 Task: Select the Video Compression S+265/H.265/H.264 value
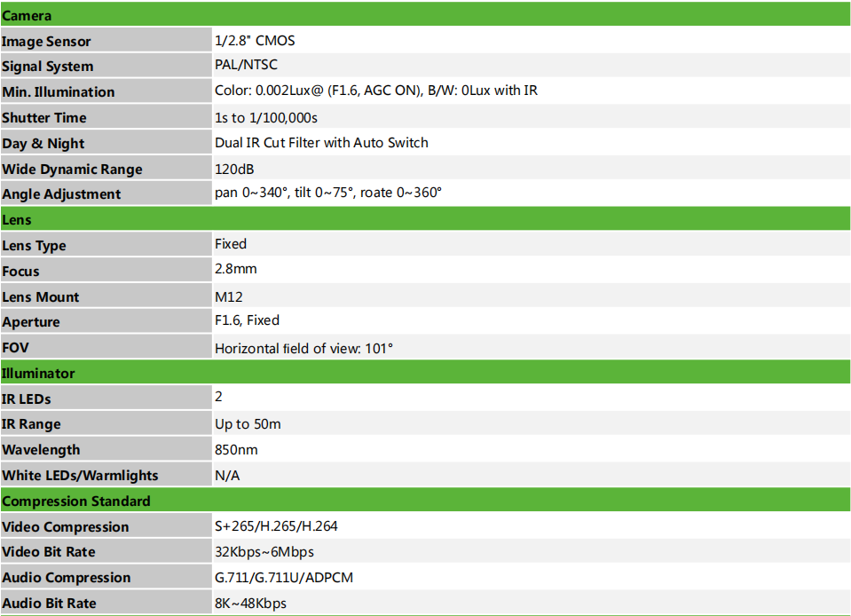[x=276, y=526]
